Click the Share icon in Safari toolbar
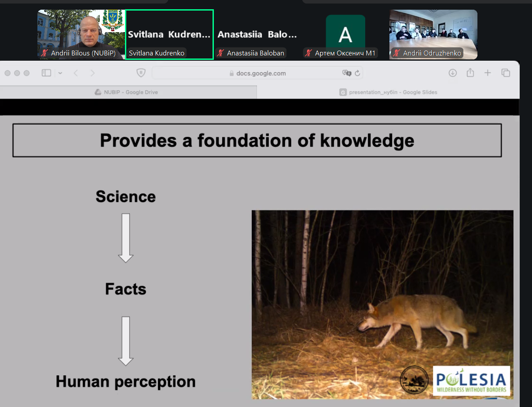 coord(470,73)
